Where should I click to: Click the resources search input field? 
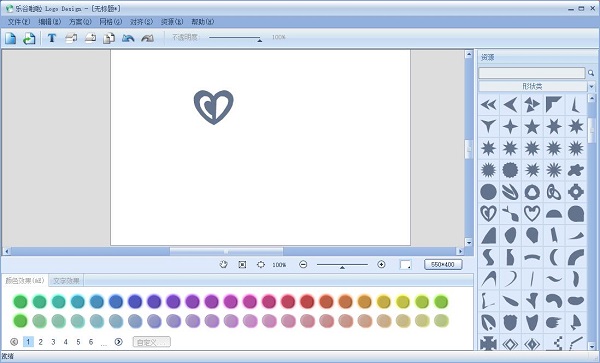pyautogui.click(x=532, y=73)
